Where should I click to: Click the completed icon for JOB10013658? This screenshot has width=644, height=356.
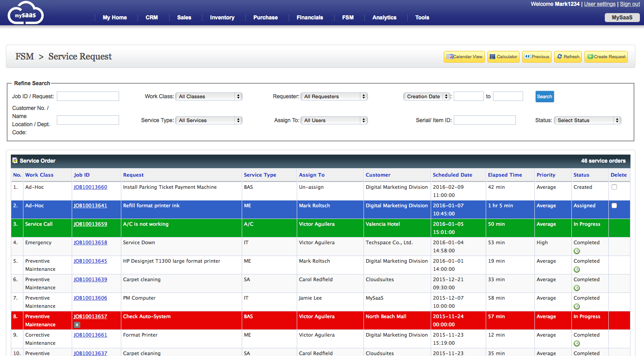click(x=576, y=251)
